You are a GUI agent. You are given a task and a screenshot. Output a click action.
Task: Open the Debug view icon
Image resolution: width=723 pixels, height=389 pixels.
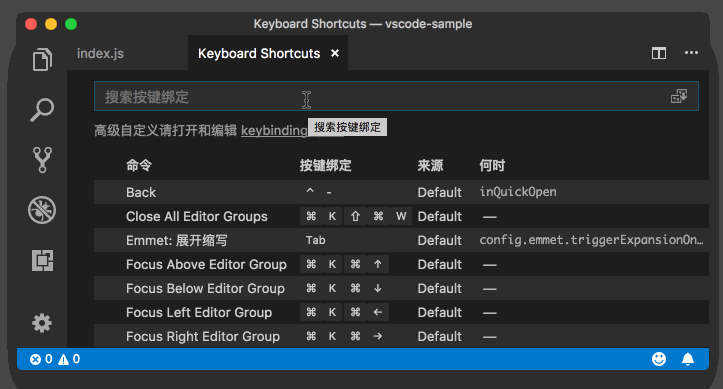coord(42,210)
